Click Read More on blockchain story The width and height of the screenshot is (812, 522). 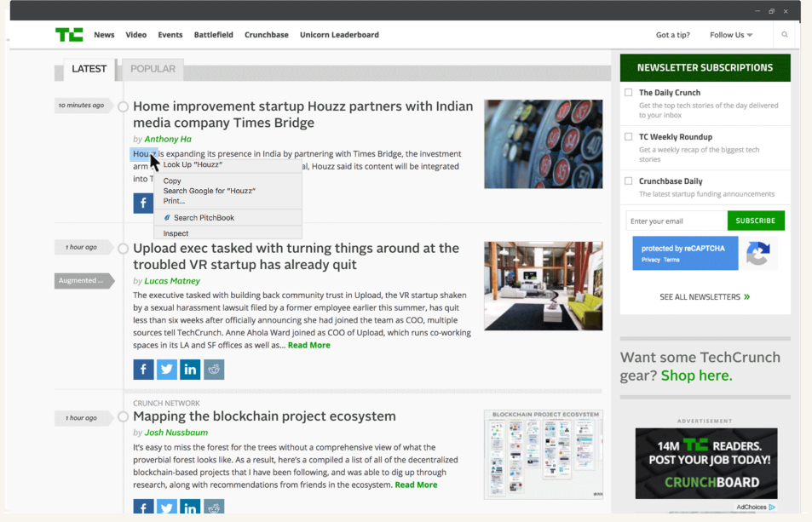[416, 485]
